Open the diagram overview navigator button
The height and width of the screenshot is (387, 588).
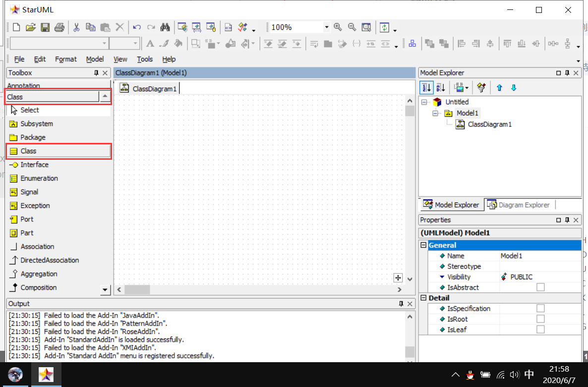coord(398,278)
